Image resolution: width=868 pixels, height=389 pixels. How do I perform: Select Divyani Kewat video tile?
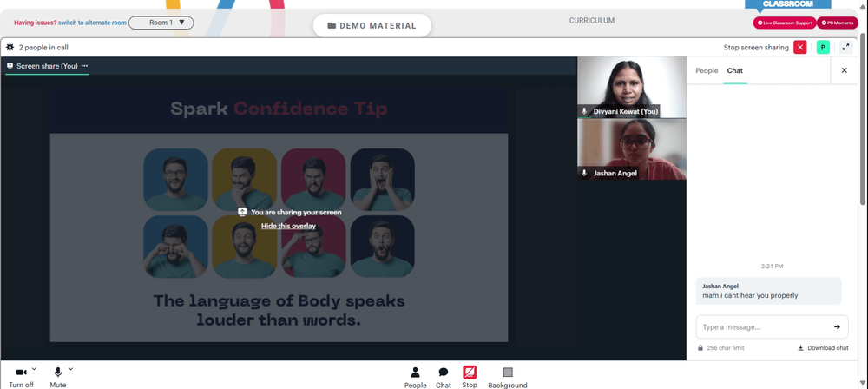[x=632, y=87]
